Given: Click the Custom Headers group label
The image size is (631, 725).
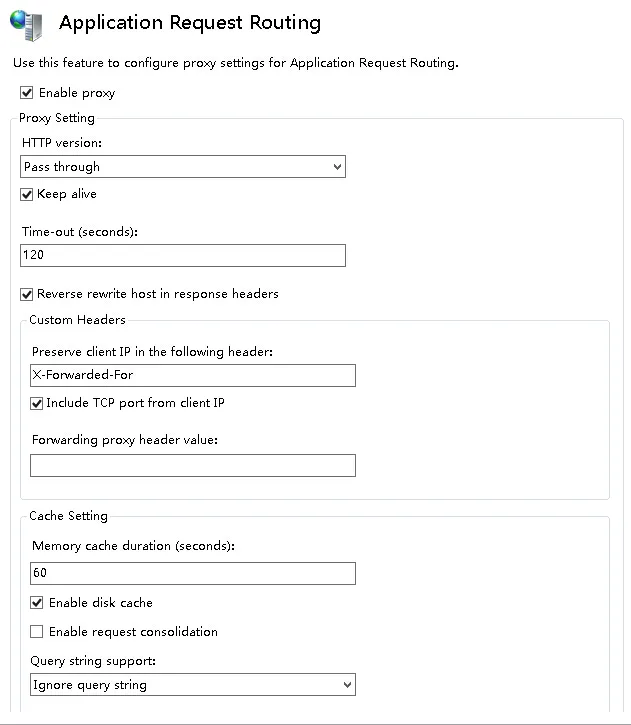Looking at the screenshot, I should 77,320.
